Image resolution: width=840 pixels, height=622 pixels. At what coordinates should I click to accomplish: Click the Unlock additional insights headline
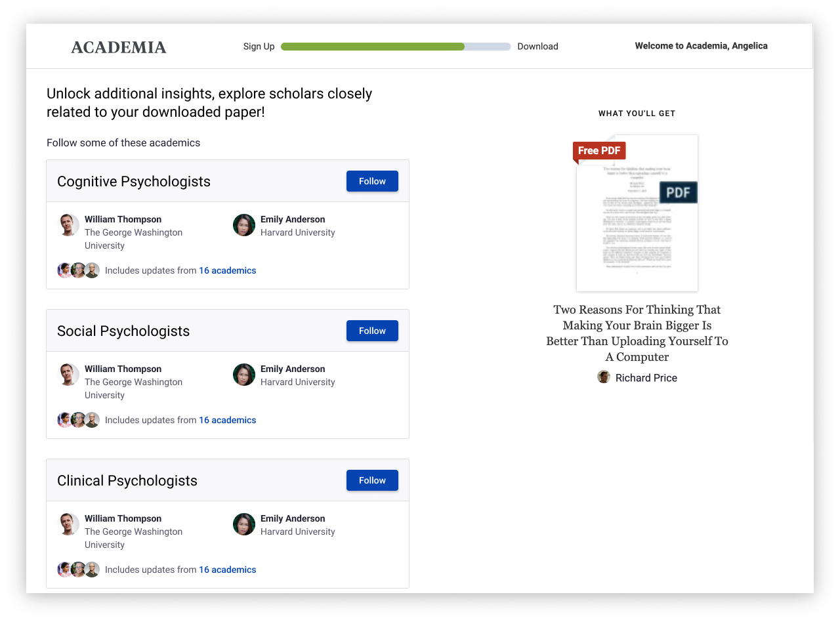pyautogui.click(x=209, y=103)
